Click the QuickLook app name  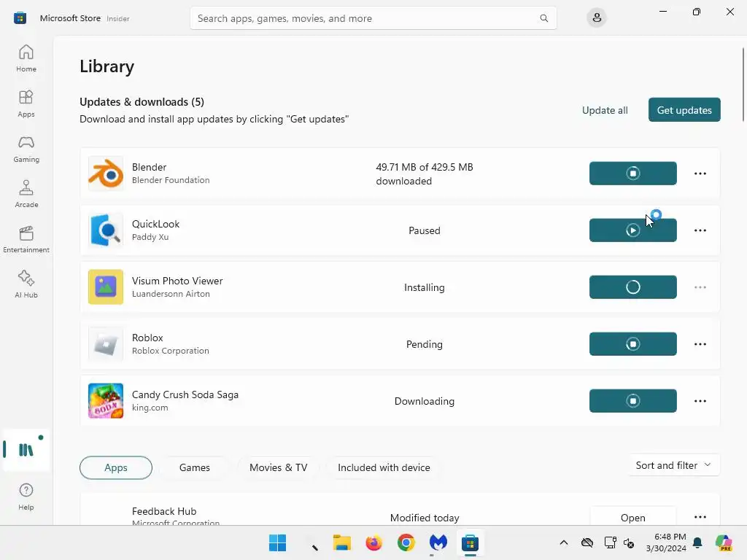155,224
